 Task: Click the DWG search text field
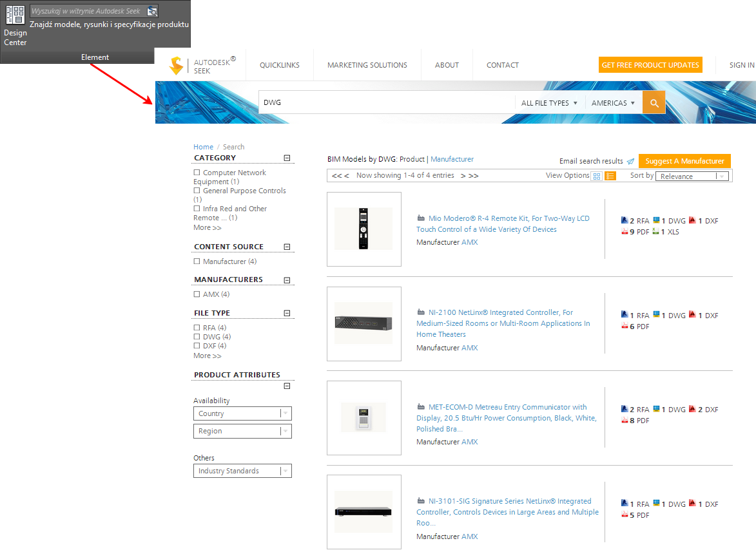click(x=387, y=102)
